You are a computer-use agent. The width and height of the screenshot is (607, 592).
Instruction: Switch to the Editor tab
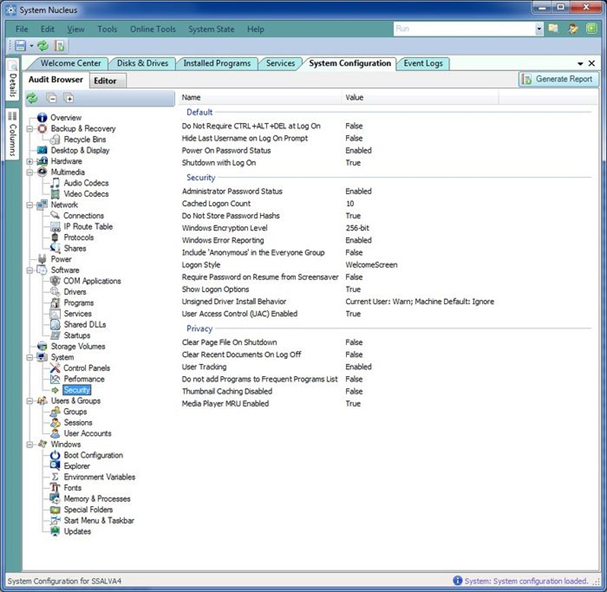pos(104,80)
